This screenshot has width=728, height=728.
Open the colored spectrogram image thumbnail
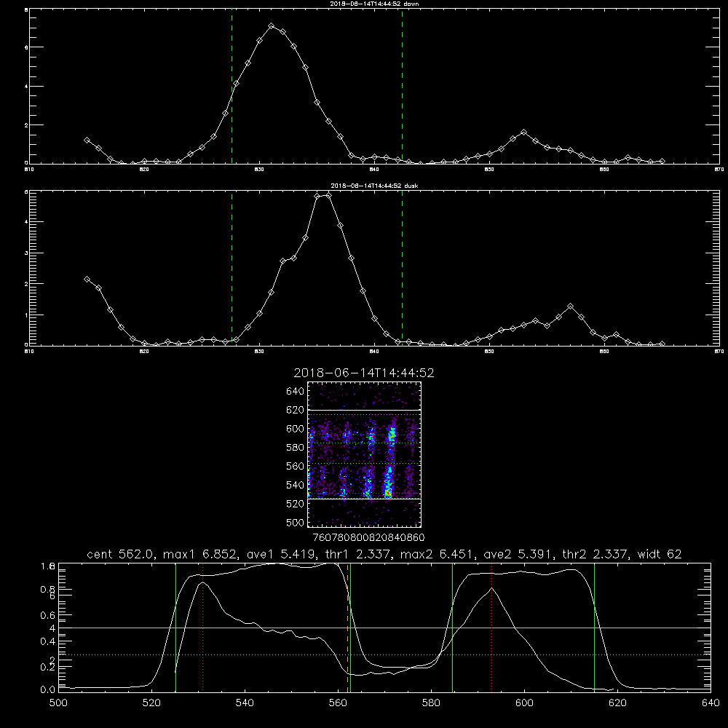click(x=364, y=454)
